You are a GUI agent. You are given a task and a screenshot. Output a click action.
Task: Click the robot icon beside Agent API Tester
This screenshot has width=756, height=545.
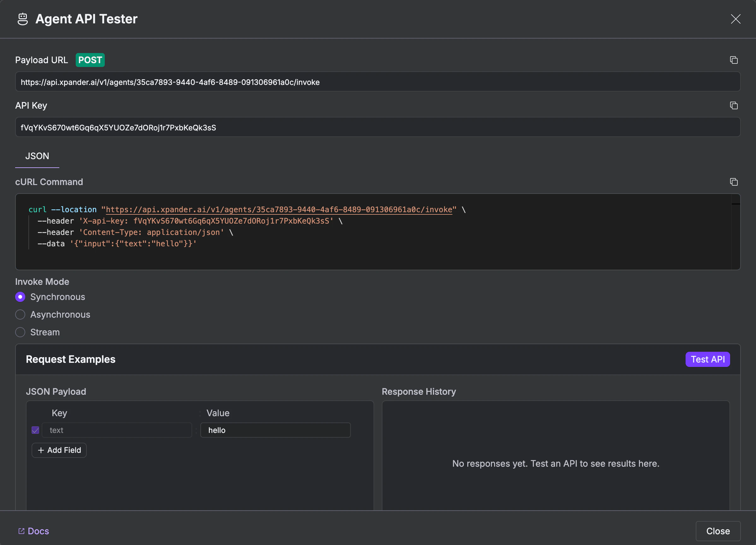[x=23, y=19]
